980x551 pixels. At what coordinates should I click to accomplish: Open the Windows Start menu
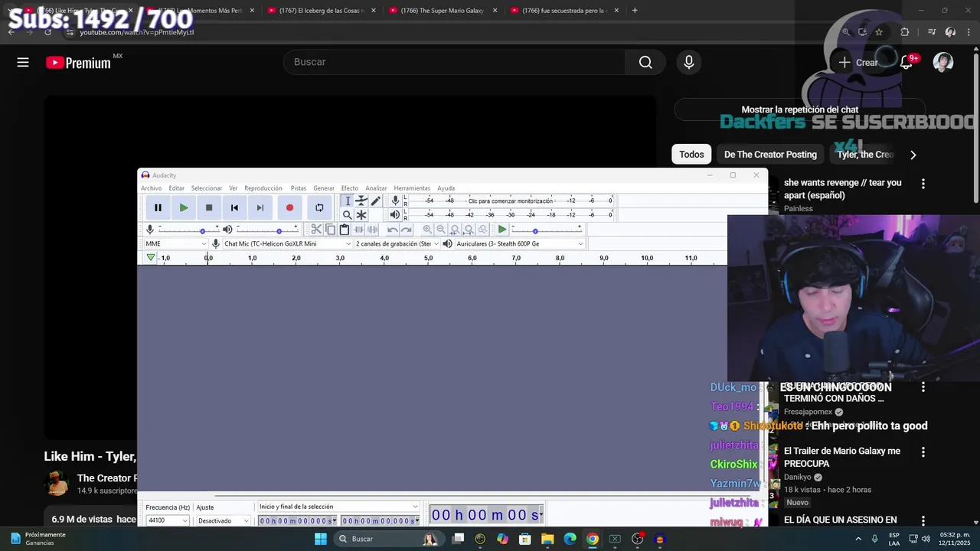point(321,539)
